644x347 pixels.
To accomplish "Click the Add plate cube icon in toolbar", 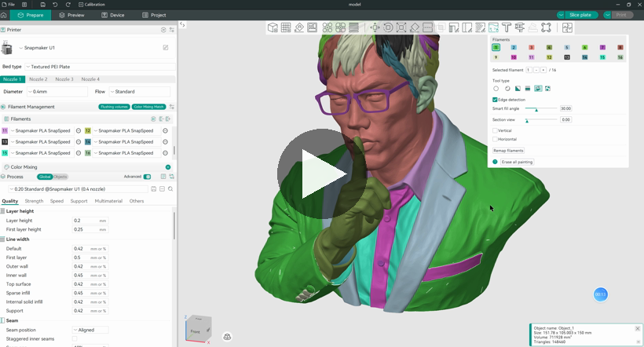I will pyautogui.click(x=273, y=27).
